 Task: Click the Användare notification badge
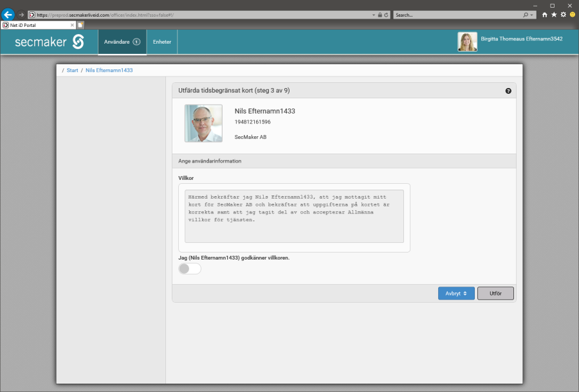click(x=136, y=42)
